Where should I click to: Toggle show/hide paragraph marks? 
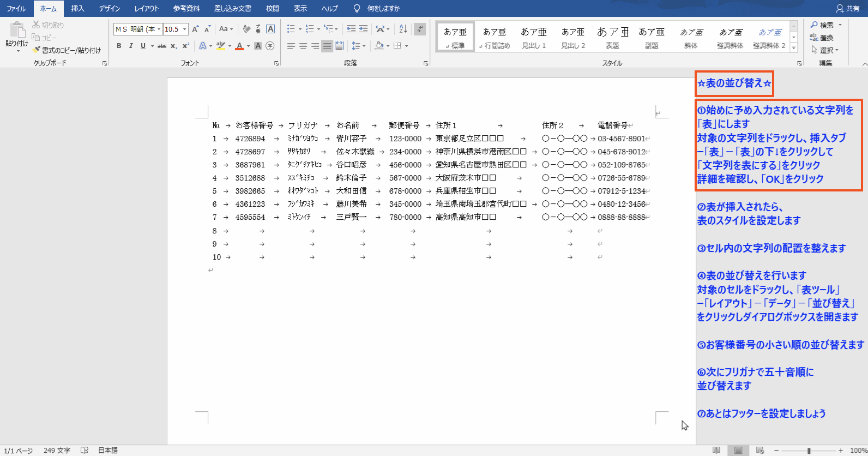[420, 29]
